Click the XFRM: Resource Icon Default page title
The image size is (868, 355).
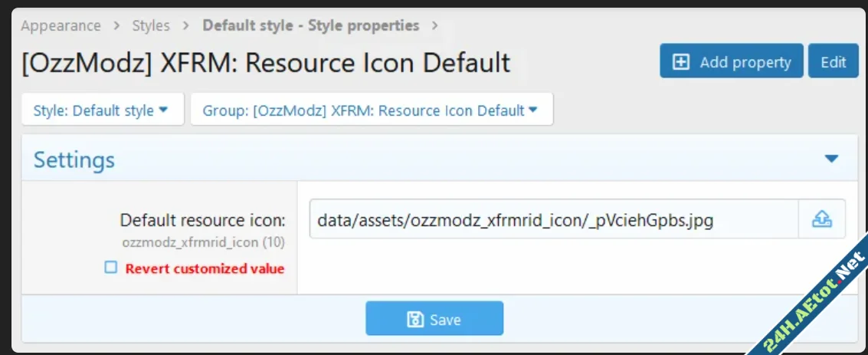coord(265,62)
